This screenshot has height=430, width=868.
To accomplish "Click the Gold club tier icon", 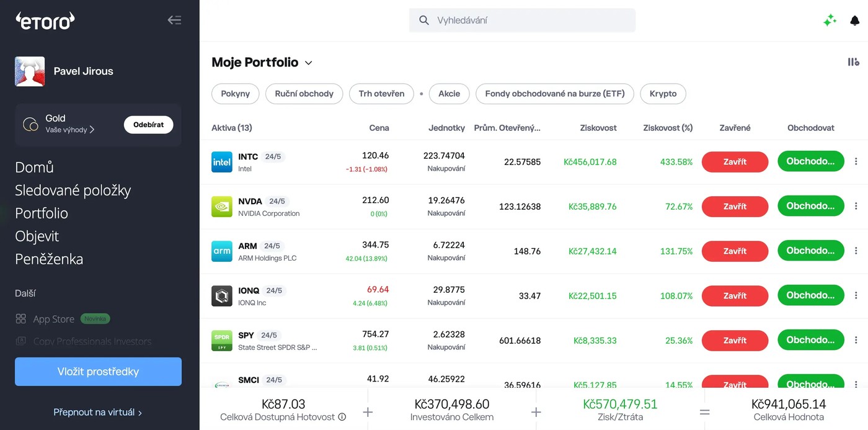I will click(x=30, y=124).
